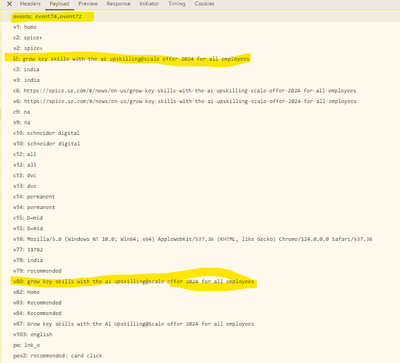The width and height of the screenshot is (400, 363).
Task: Select the c12: all parameter
Action: click(x=25, y=154)
